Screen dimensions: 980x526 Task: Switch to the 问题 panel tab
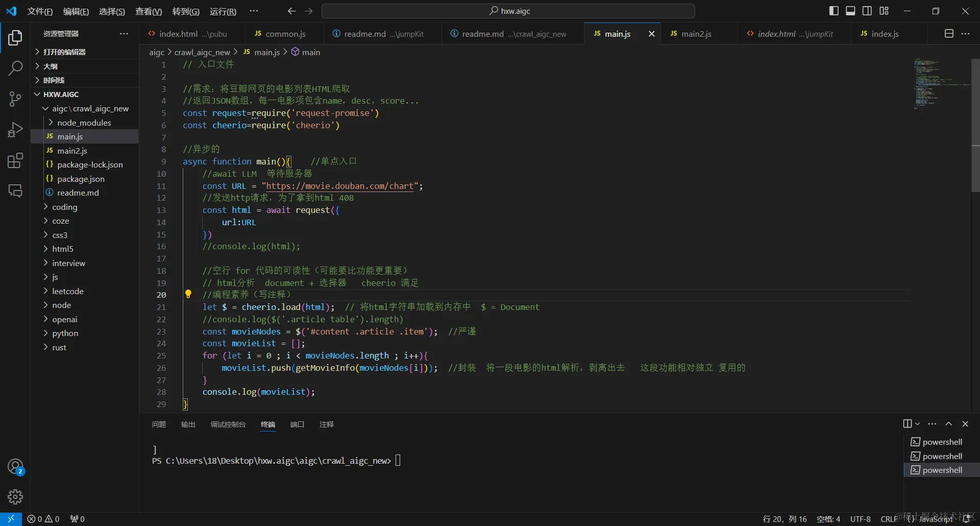coord(159,424)
